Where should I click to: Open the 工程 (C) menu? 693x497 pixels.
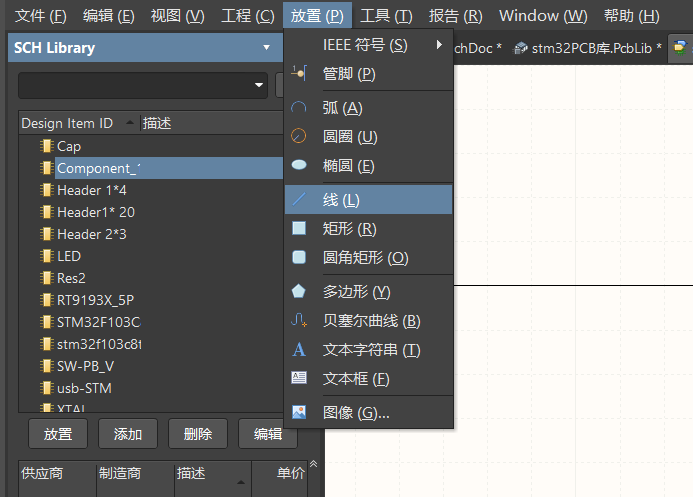click(x=248, y=16)
